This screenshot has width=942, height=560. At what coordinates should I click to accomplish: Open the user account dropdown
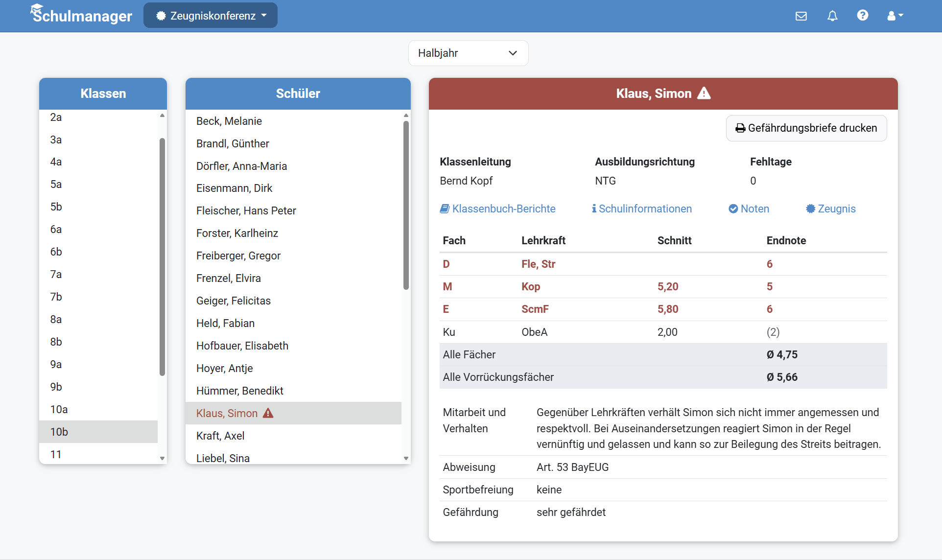(x=895, y=16)
